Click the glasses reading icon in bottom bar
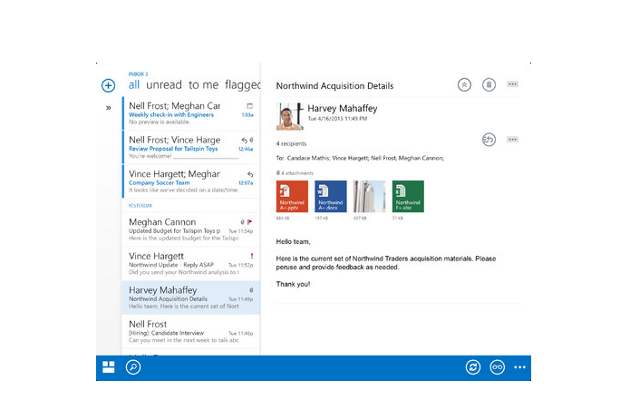Screen dimensions: 620x400 [x=497, y=367]
